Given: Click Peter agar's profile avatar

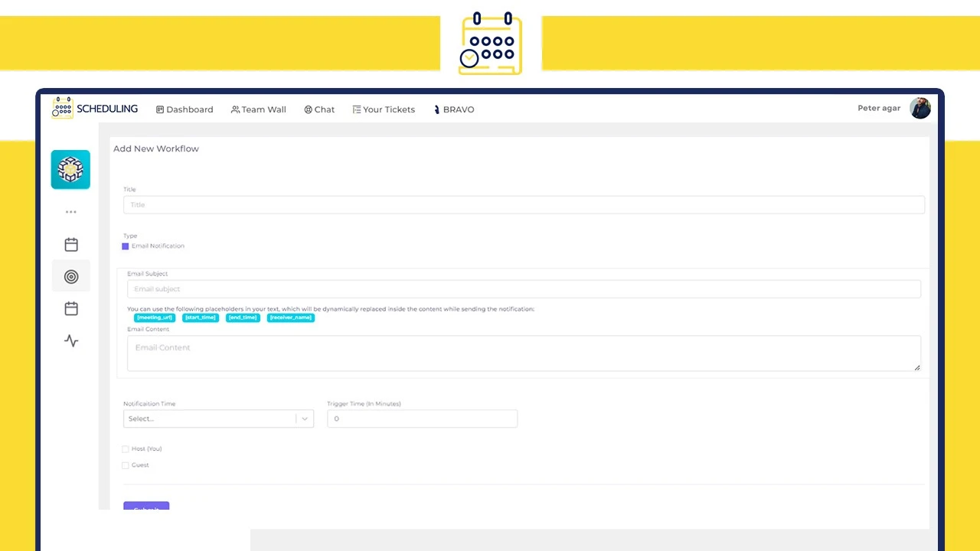Looking at the screenshot, I should pos(920,108).
